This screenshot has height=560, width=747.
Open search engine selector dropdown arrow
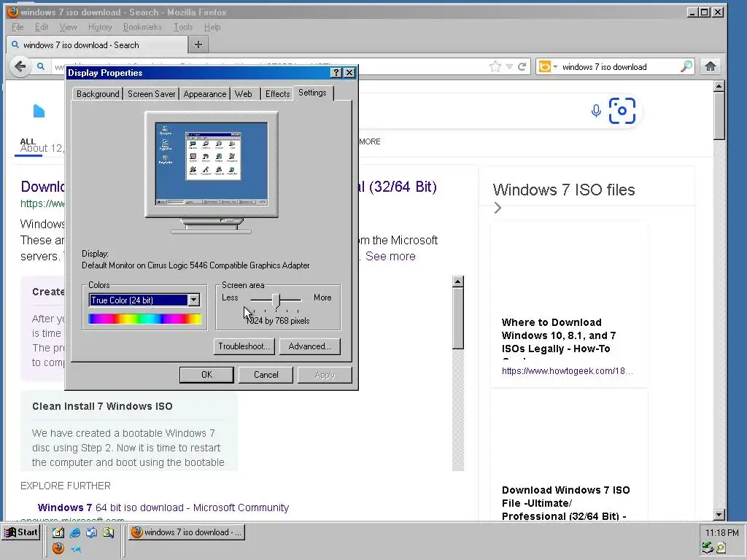point(555,66)
